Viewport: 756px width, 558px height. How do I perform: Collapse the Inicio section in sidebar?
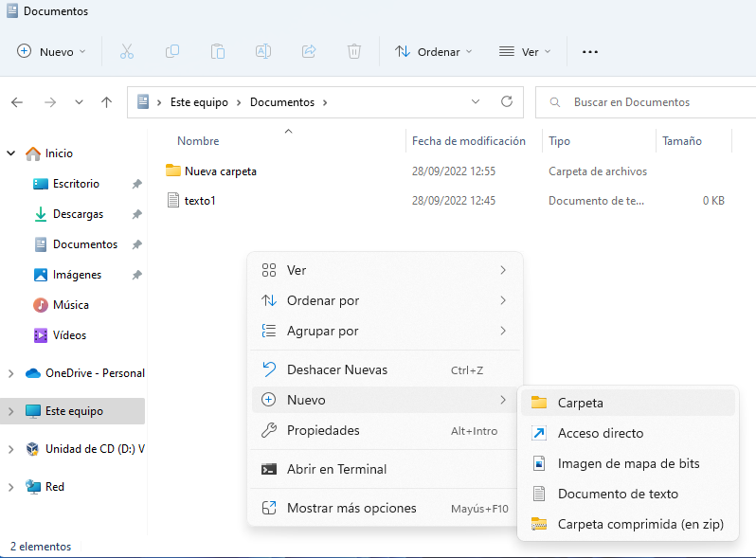pos(11,153)
